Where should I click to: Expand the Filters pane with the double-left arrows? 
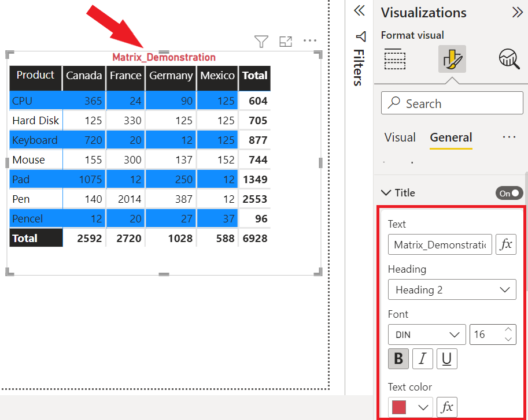pos(359,11)
